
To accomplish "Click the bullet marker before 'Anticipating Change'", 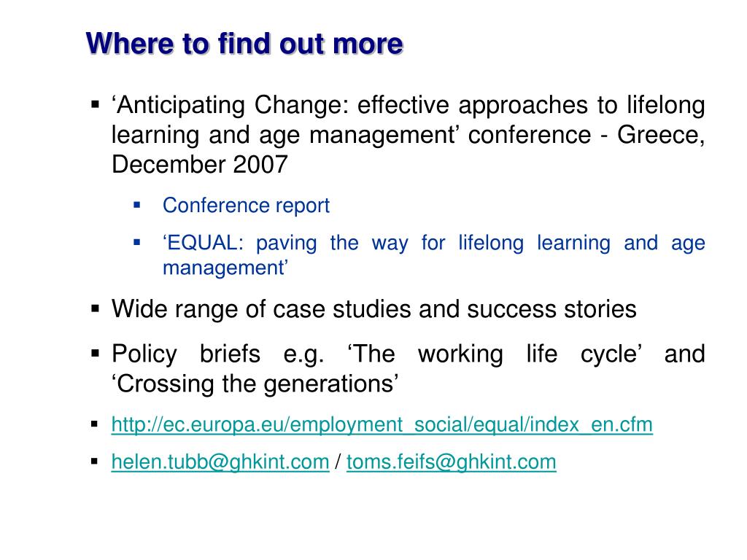I will [x=96, y=104].
